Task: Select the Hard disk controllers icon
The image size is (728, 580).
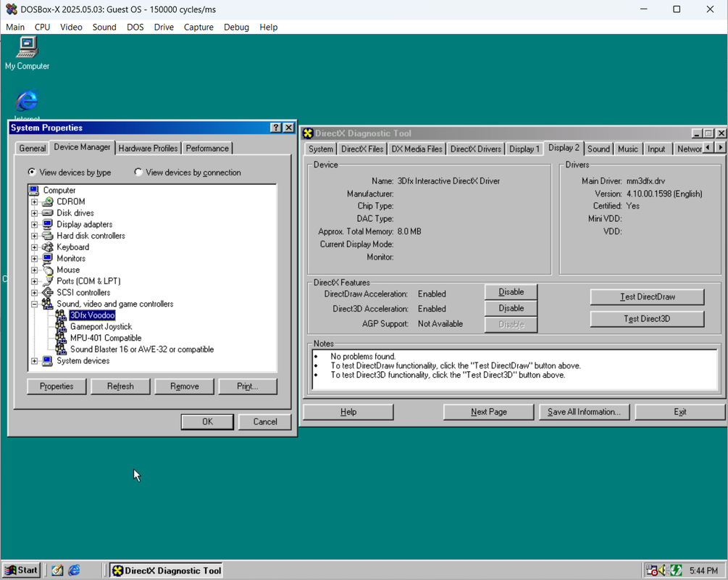Action: click(47, 236)
